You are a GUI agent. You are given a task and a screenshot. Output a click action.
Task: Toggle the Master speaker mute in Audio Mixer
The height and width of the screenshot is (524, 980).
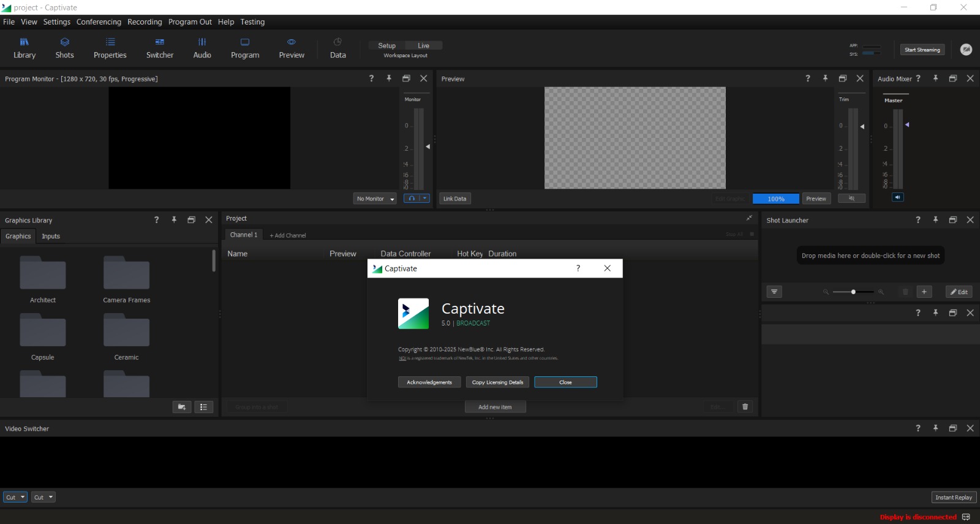click(x=897, y=197)
